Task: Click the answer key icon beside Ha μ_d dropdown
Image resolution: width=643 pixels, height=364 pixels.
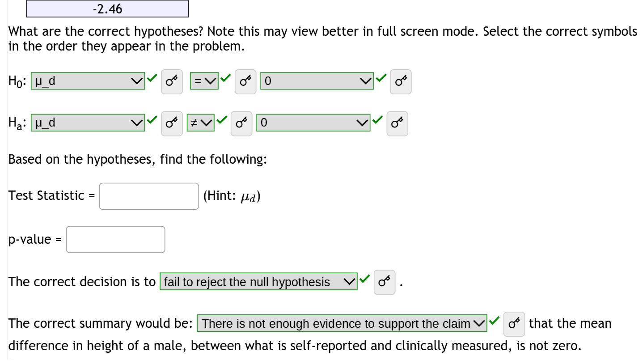Action: [x=172, y=123]
